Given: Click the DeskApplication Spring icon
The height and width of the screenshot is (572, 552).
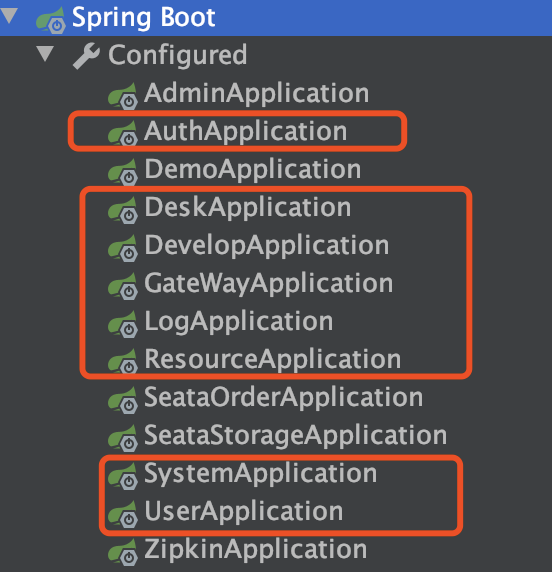Looking at the screenshot, I should click(x=123, y=210).
